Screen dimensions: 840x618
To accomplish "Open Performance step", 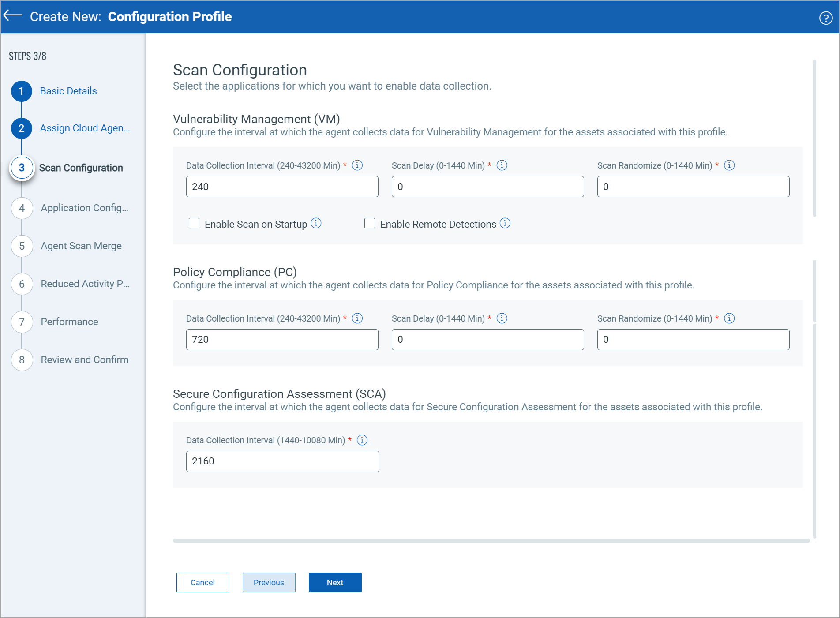I will (70, 322).
